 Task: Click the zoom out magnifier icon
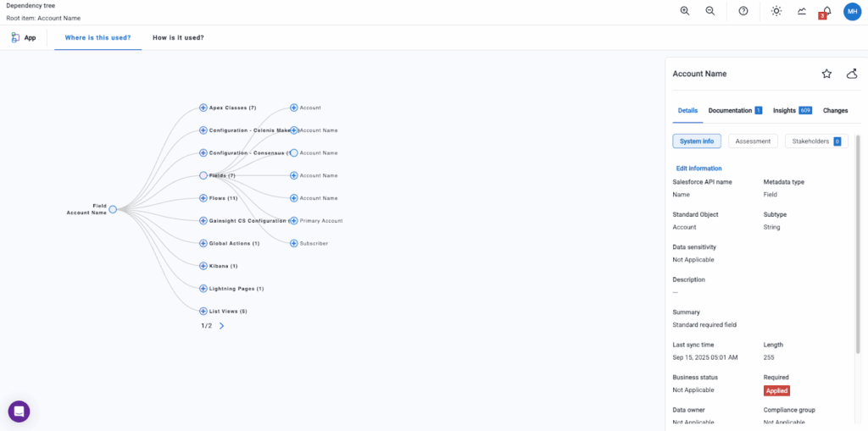pos(710,11)
